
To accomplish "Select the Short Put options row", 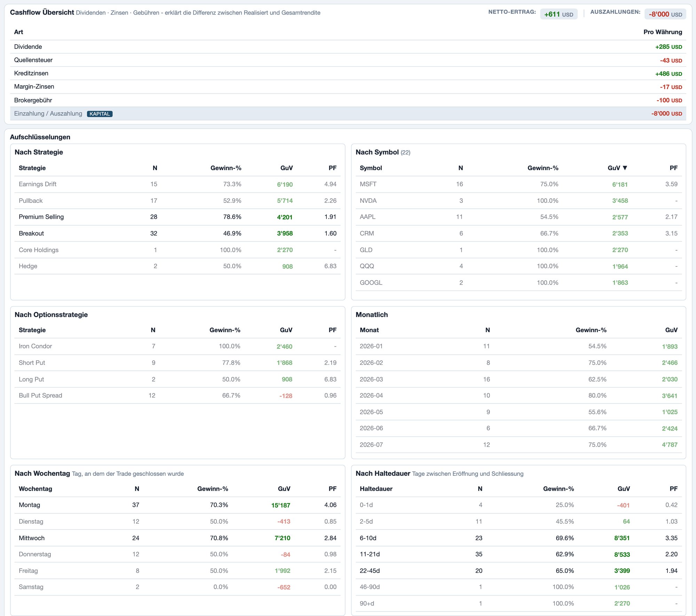I will (x=177, y=363).
